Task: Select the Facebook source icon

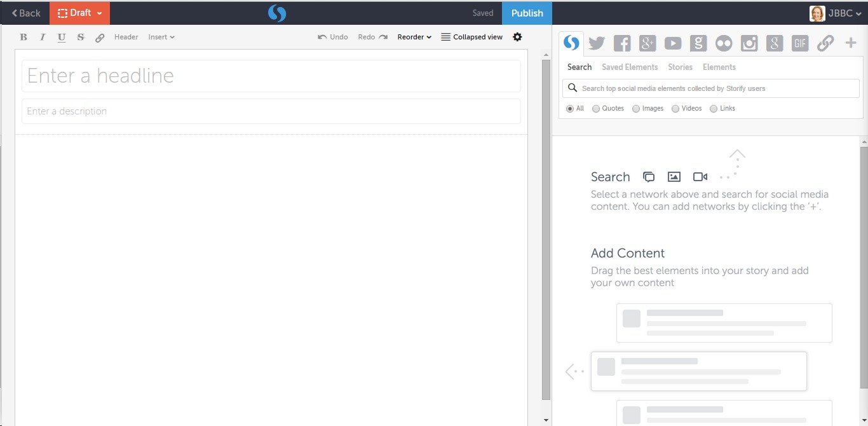Action: point(622,43)
